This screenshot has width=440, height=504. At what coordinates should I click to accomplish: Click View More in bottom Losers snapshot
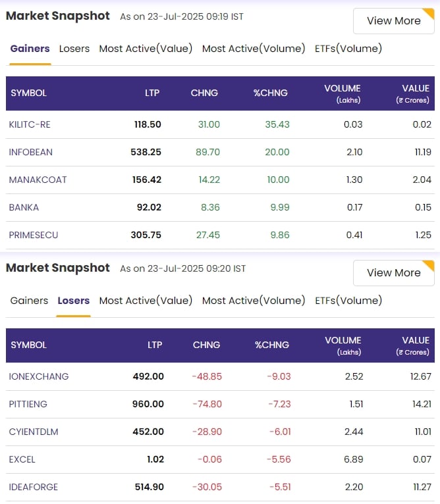(x=393, y=273)
